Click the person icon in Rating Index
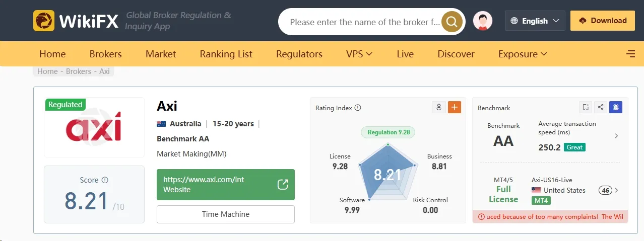Image resolution: width=644 pixels, height=241 pixels. pos(439,107)
